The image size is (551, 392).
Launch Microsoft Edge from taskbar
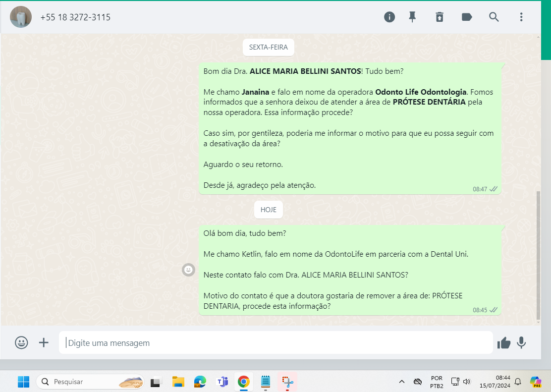[x=200, y=382]
